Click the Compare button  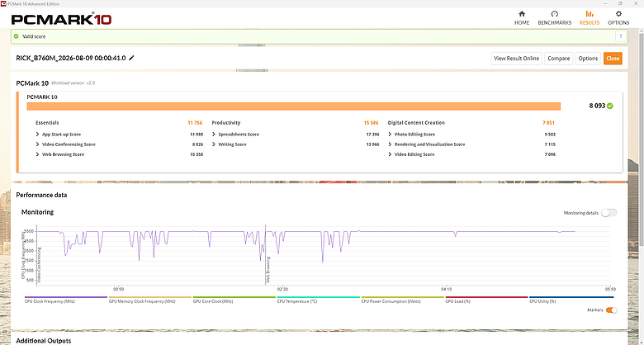point(559,59)
